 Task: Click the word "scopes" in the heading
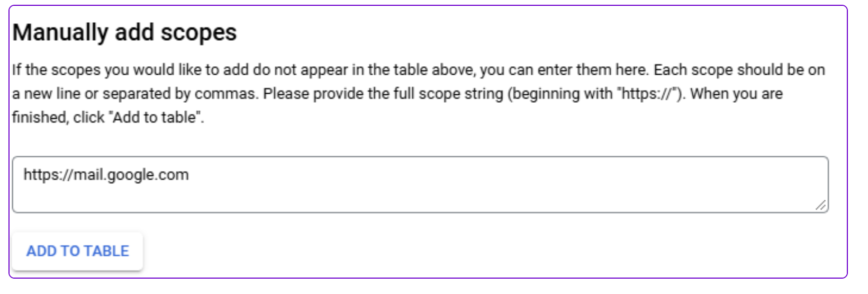(x=198, y=32)
